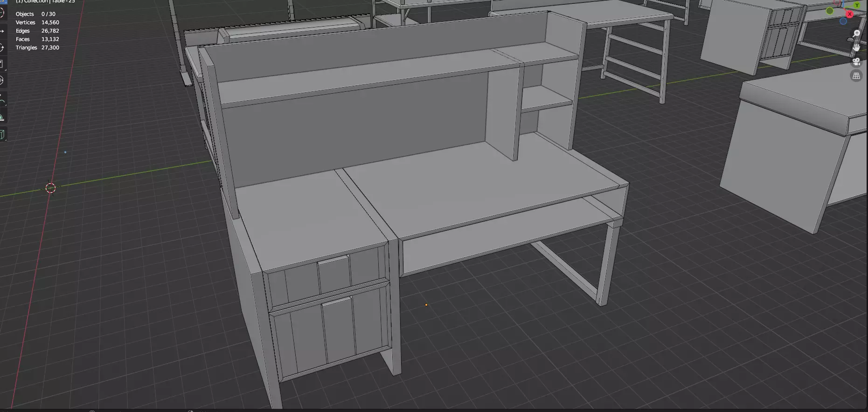Viewport: 868px width, 412px height.
Task: Select the Cursor tool in left toolbar
Action: point(2,13)
